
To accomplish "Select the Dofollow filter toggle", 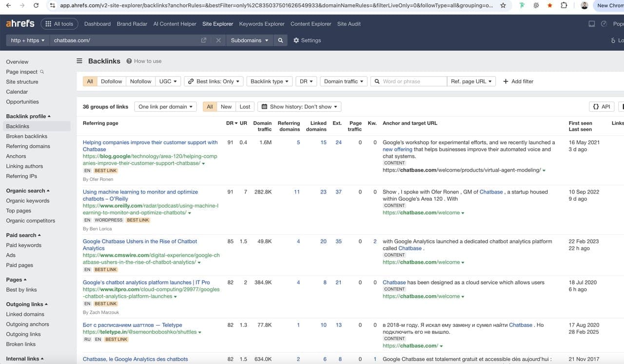I will [x=111, y=81].
